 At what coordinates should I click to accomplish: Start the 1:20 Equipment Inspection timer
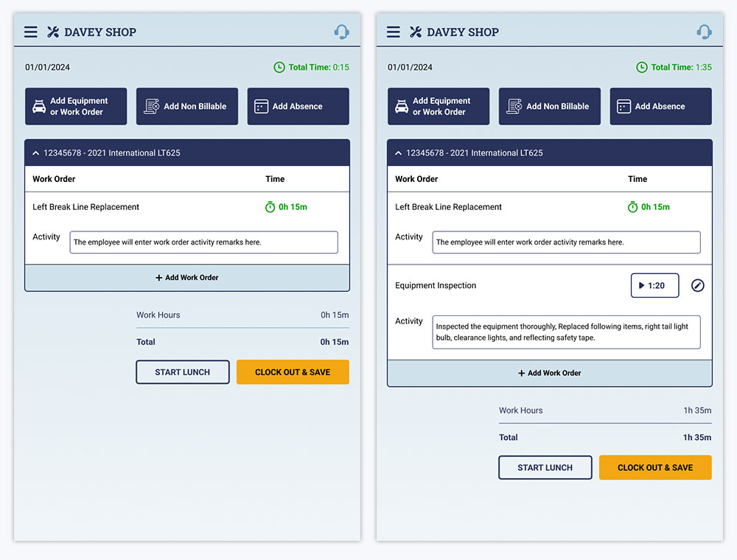[x=654, y=285]
